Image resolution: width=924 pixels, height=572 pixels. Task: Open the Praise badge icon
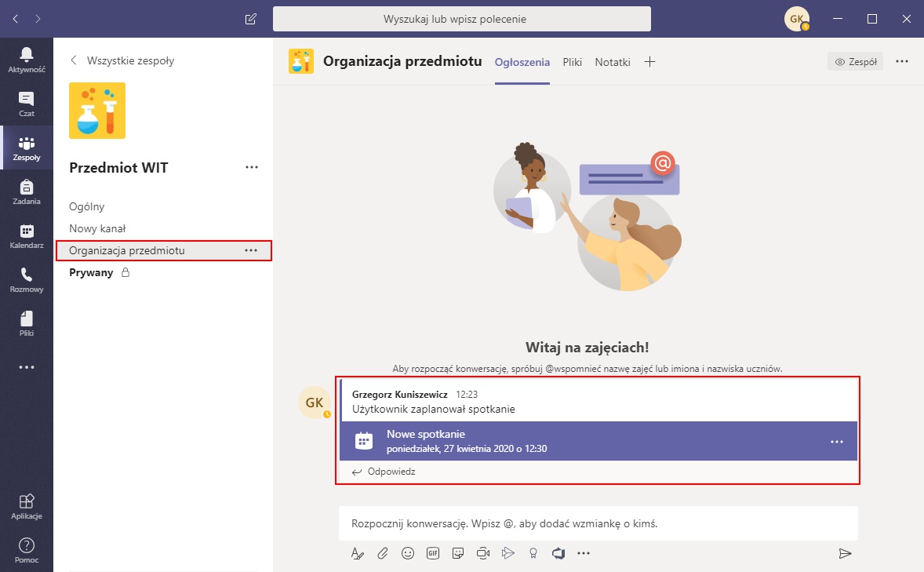point(533,553)
